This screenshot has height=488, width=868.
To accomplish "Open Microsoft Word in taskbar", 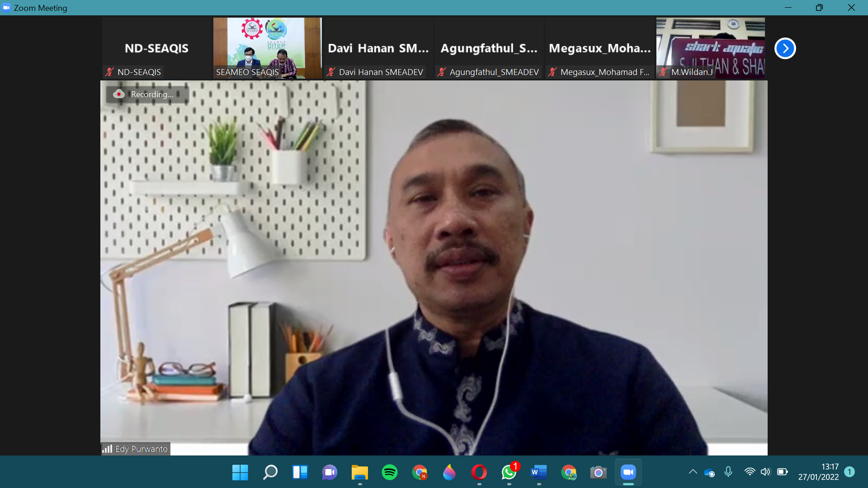I will pos(538,473).
